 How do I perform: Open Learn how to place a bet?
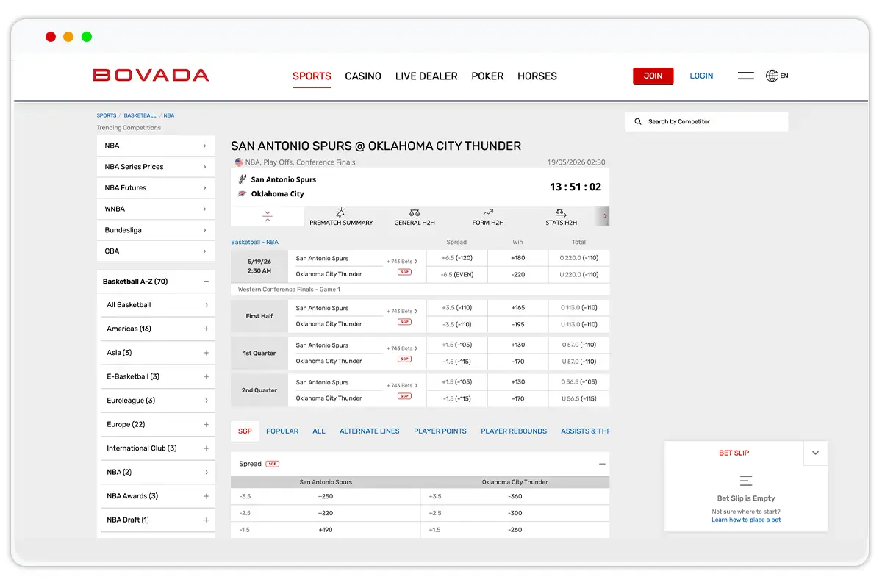(746, 520)
